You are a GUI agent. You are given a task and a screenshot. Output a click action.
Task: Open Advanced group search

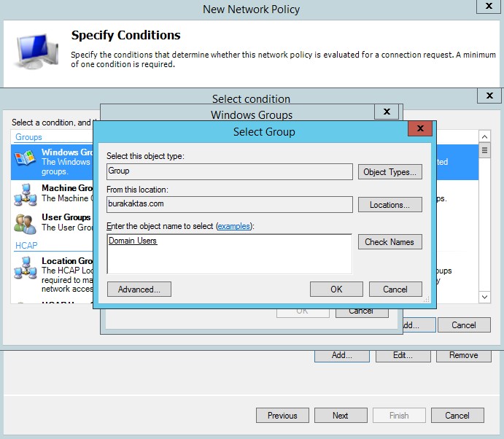pos(139,290)
